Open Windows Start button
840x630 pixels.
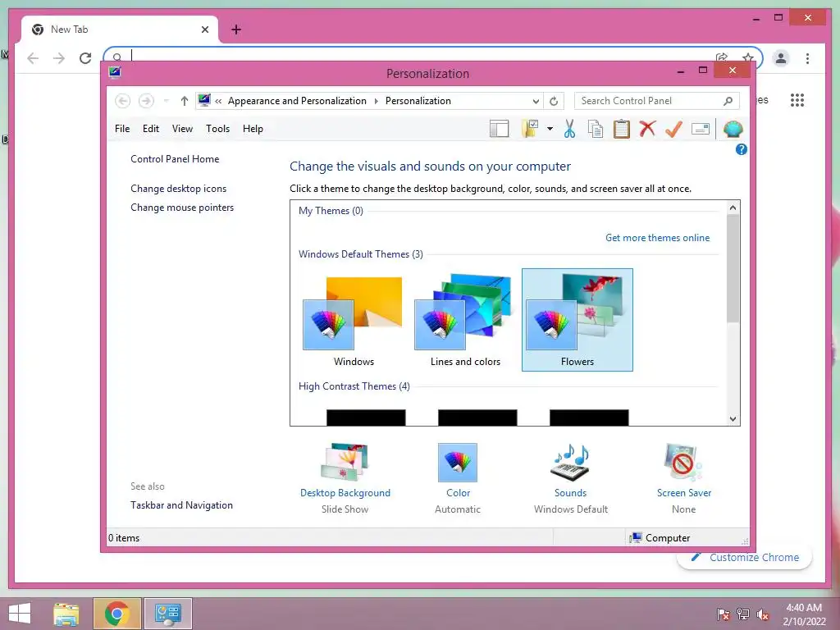coord(20,614)
